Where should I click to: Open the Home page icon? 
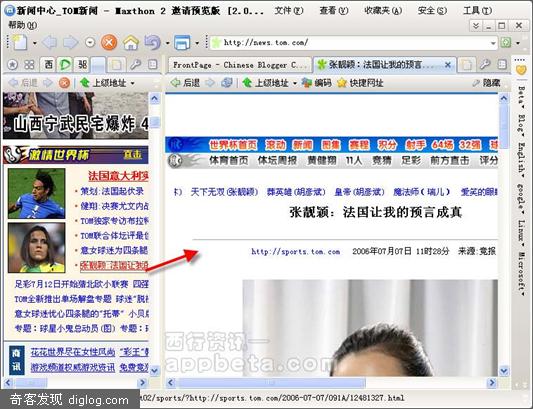[x=131, y=43]
